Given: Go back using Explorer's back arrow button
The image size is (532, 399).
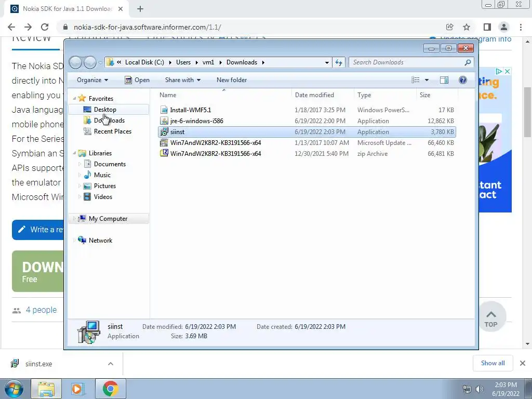Looking at the screenshot, I should pos(76,62).
